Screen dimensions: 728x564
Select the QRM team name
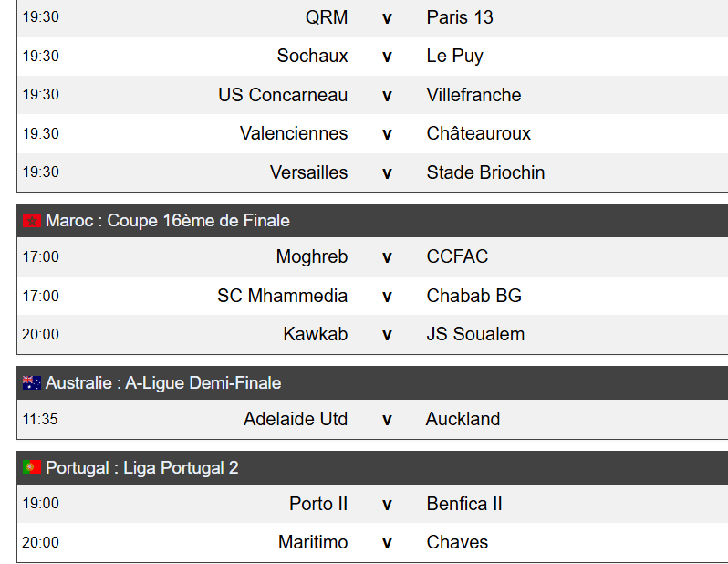pos(327,17)
